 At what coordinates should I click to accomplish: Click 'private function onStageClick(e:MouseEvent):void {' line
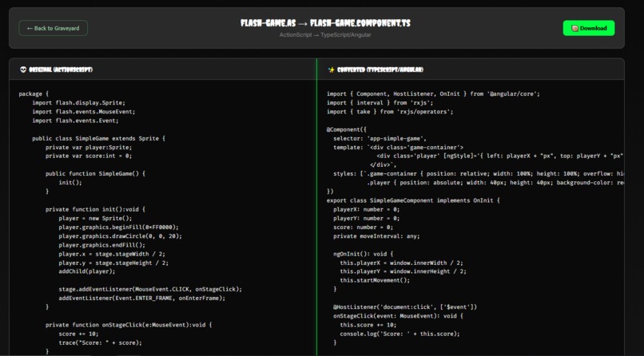129,325
